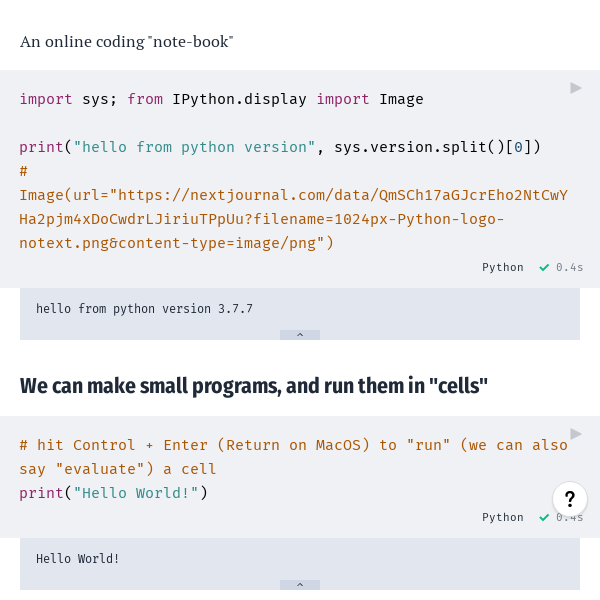Collapse the python version output with chevron

coord(300,335)
